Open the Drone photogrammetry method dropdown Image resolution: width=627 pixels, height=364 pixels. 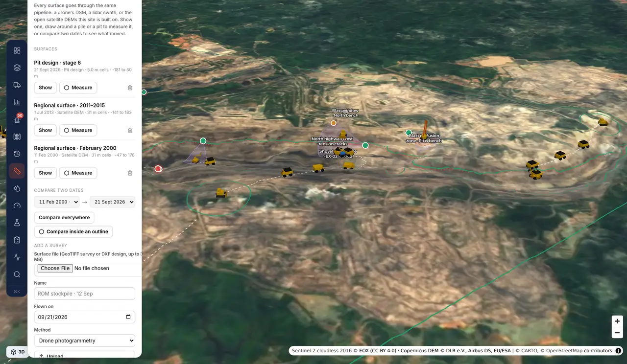point(85,341)
